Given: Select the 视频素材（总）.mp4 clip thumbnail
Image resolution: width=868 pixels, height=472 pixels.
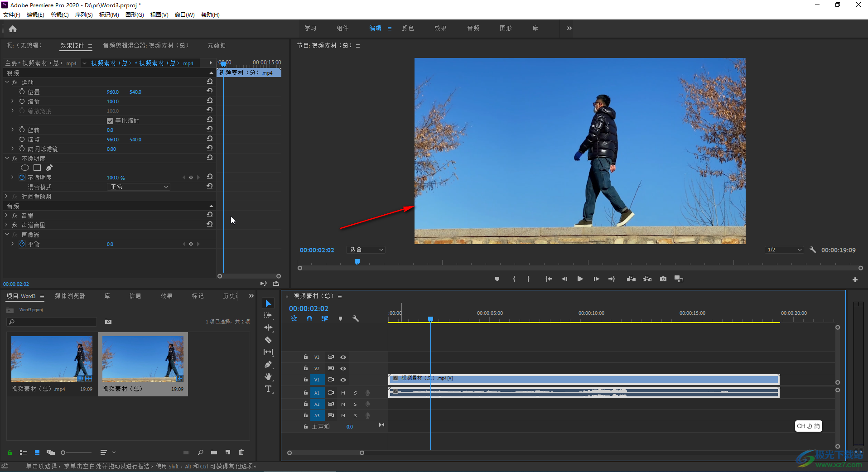Looking at the screenshot, I should click(x=52, y=359).
